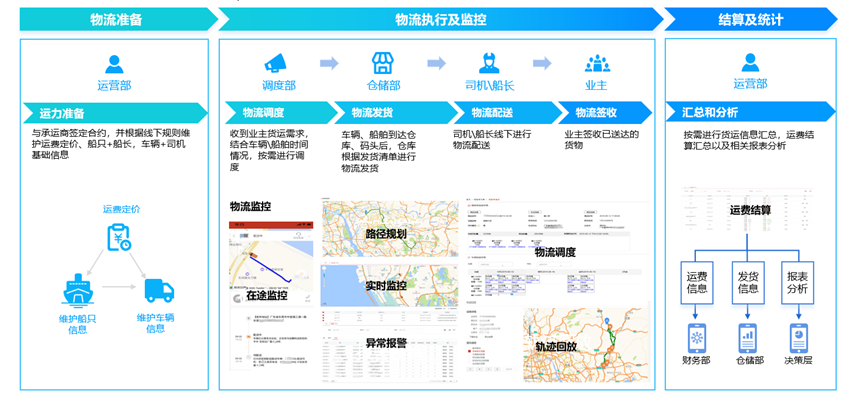850x397 pixels.
Task: Click the 物流准备 header arrow
Action: point(119,20)
